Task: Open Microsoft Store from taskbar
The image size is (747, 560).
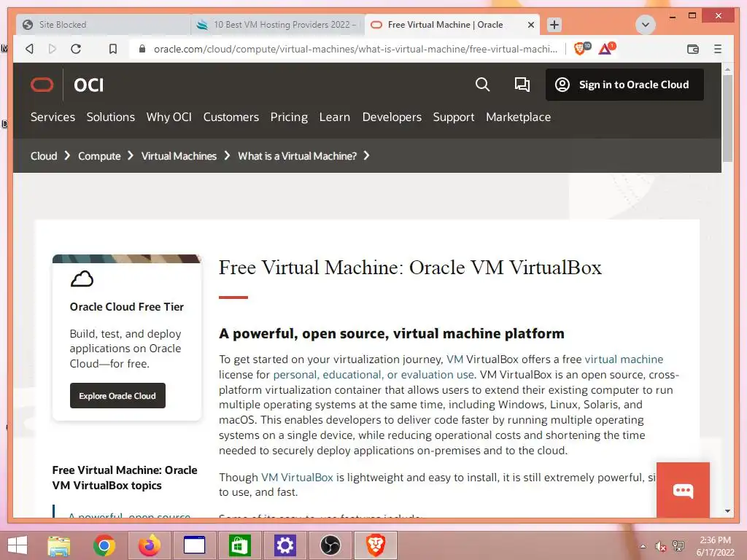Action: pyautogui.click(x=239, y=545)
